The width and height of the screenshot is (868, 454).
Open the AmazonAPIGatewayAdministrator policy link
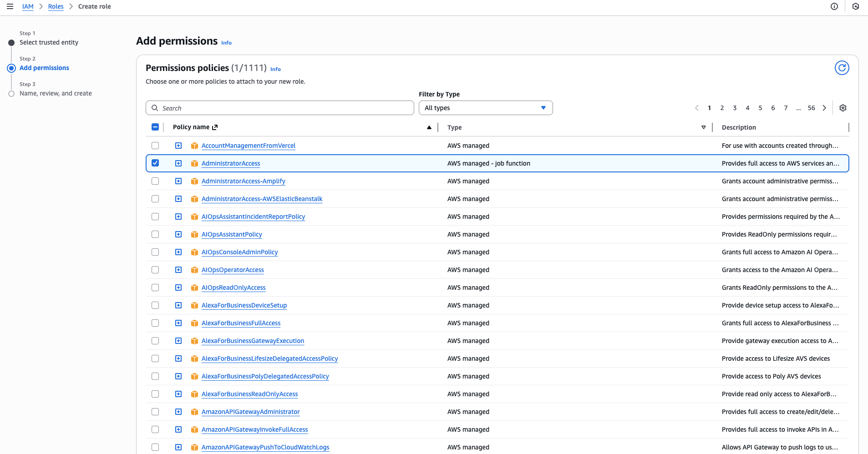point(250,412)
